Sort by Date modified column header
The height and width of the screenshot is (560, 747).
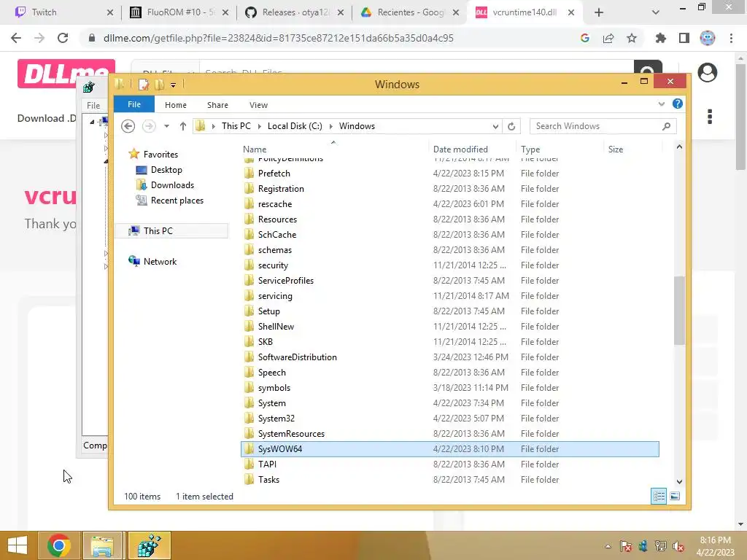point(472,149)
